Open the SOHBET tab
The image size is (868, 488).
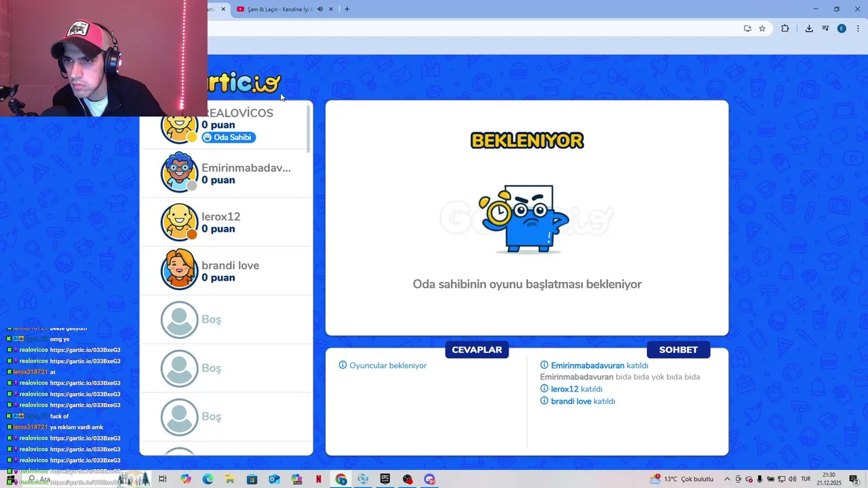678,350
